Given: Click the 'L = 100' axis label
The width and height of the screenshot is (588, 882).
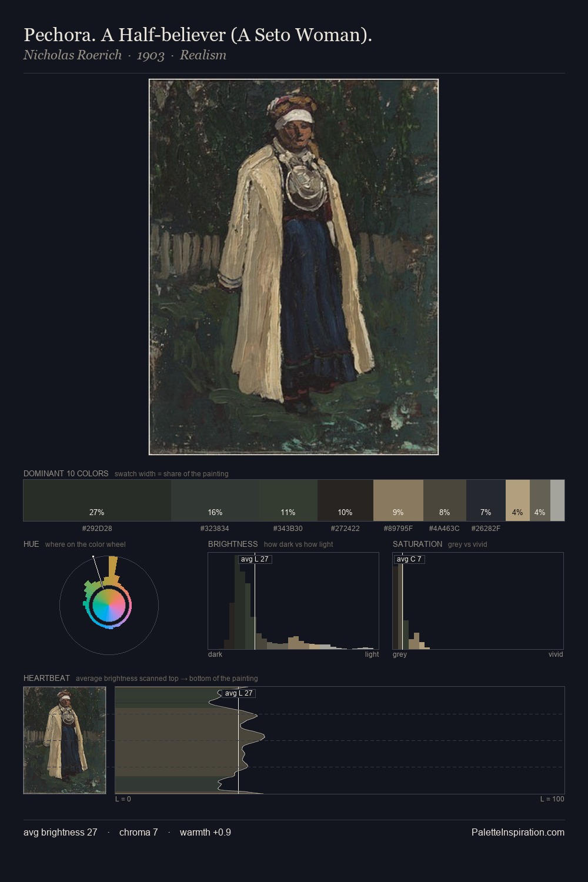Looking at the screenshot, I should tap(552, 799).
